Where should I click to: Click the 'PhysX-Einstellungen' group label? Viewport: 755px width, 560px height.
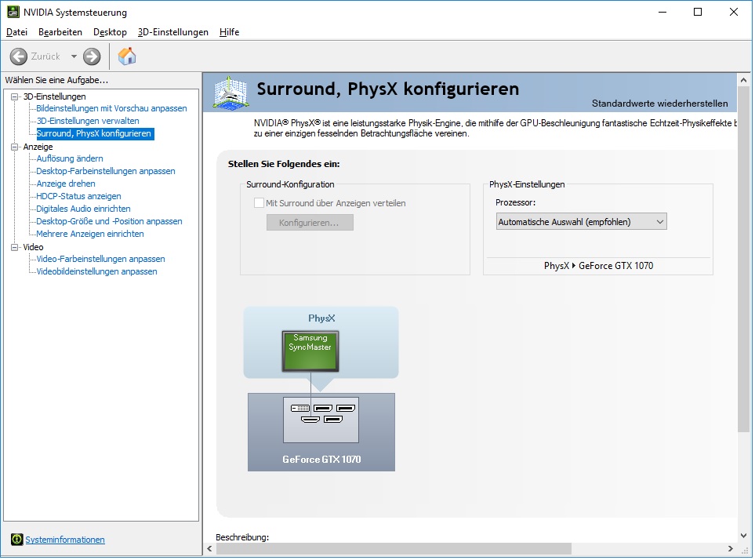pos(527,184)
